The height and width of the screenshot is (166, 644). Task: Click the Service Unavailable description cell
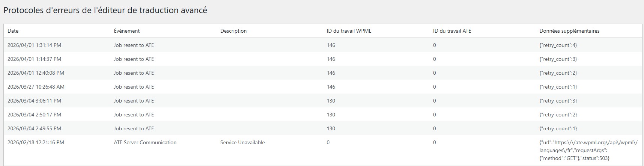point(242,142)
